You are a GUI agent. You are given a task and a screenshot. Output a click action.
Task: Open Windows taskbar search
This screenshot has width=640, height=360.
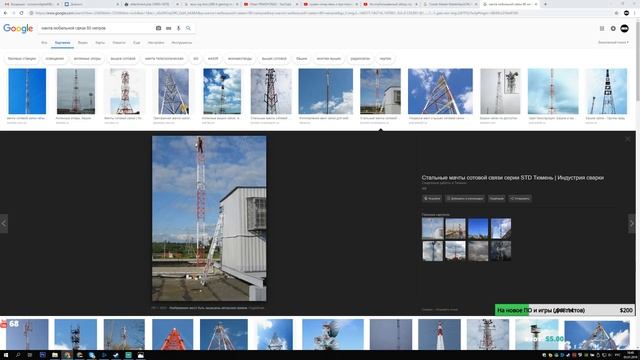18,355
